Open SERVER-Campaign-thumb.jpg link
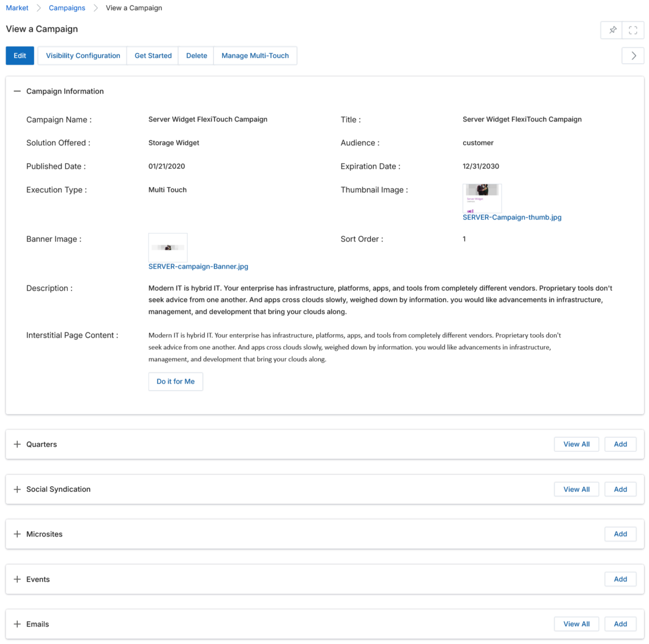 click(512, 217)
